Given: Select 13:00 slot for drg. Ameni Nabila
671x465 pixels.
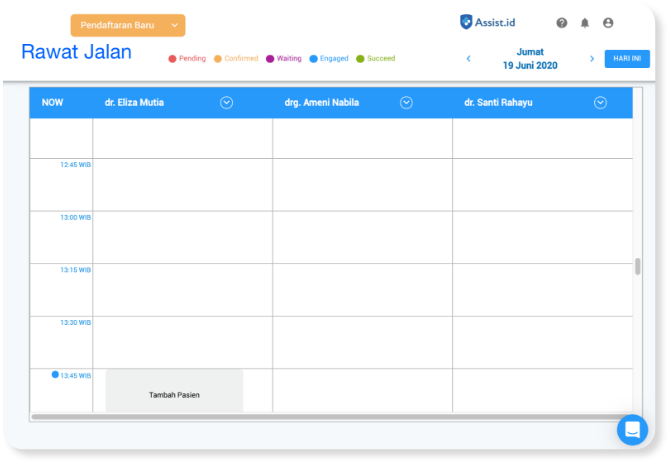Looking at the screenshot, I should click(x=362, y=237).
